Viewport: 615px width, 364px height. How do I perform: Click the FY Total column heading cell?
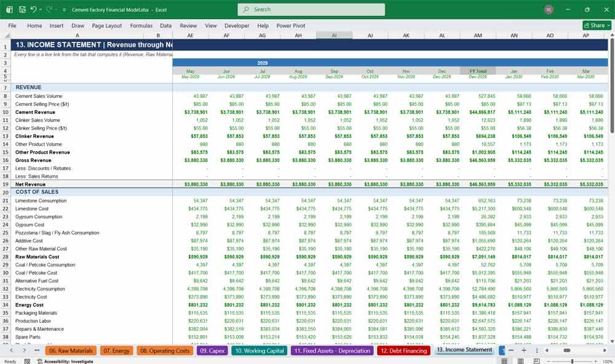[x=478, y=71]
